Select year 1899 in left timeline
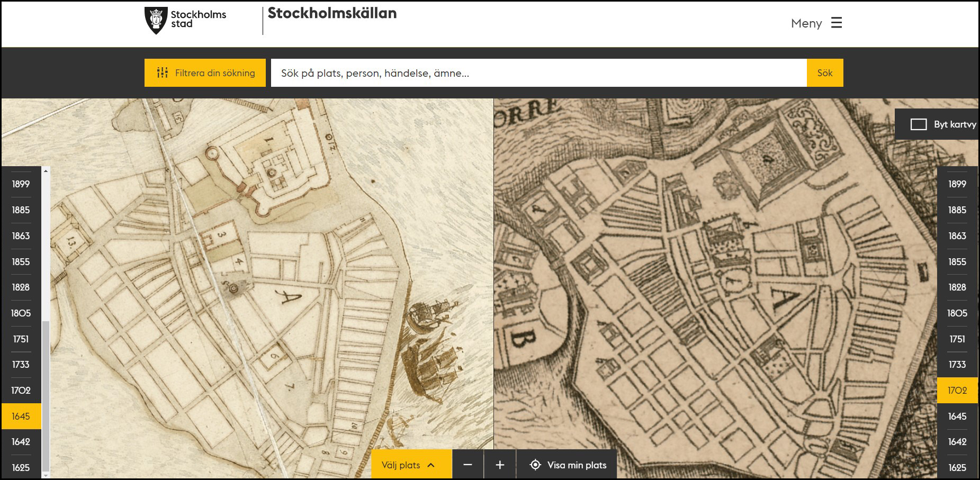Screen dimensions: 980x480 coord(21,184)
